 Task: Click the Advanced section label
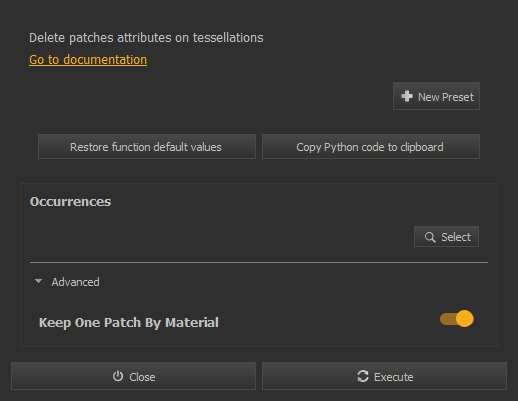coord(75,282)
